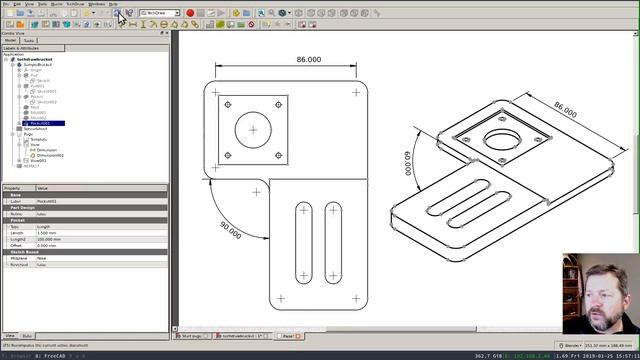Open the workbench selector dropdown
The height and width of the screenshot is (360, 640).
tap(160, 13)
